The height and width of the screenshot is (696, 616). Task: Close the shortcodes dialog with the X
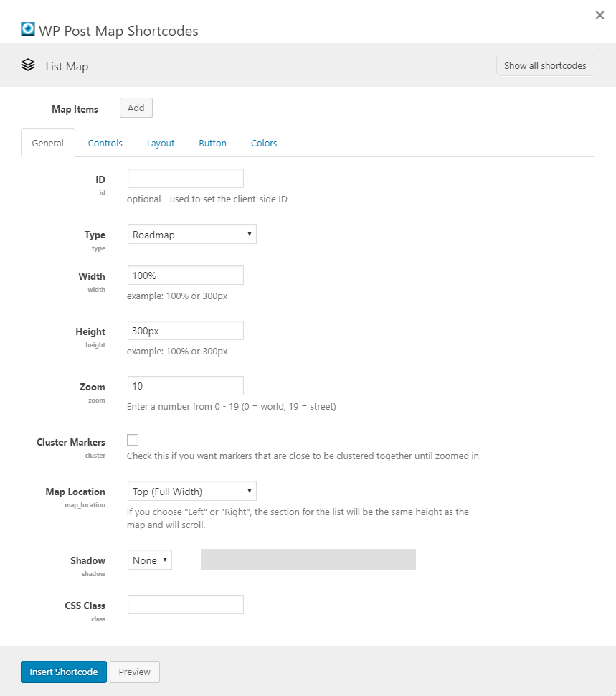point(600,15)
